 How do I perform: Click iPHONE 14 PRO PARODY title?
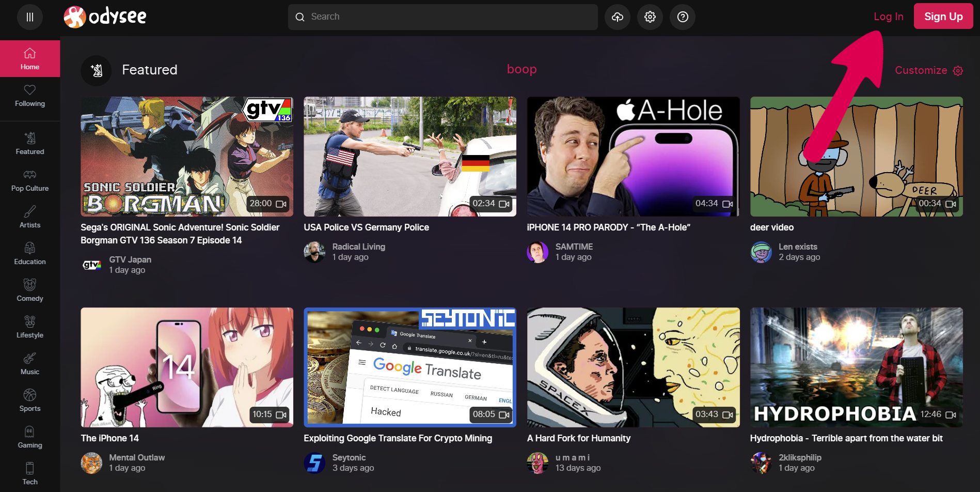[x=608, y=227]
